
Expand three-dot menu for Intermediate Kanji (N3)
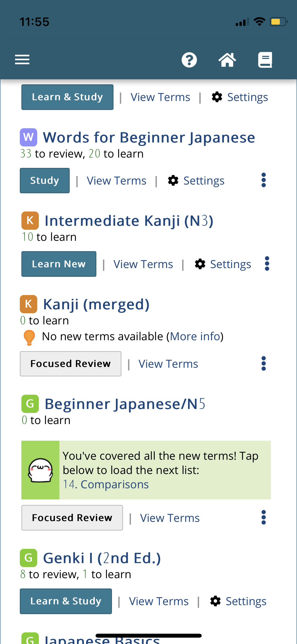267,264
